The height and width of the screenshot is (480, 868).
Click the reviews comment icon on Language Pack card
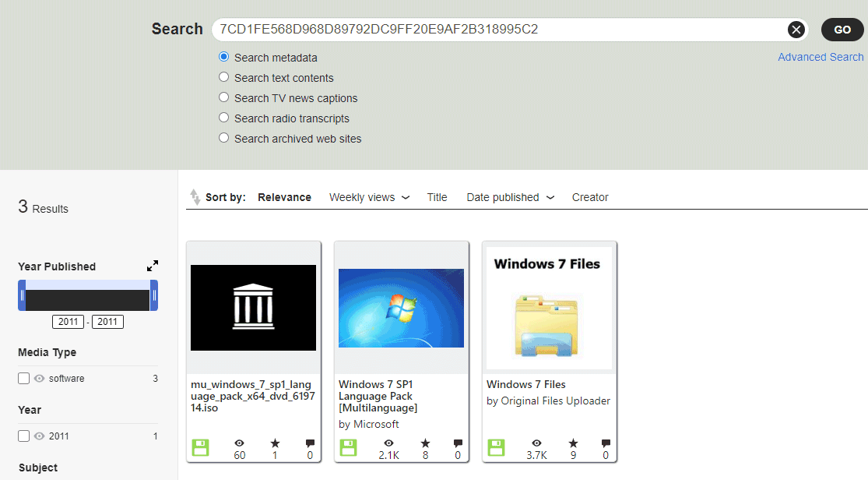point(458,443)
